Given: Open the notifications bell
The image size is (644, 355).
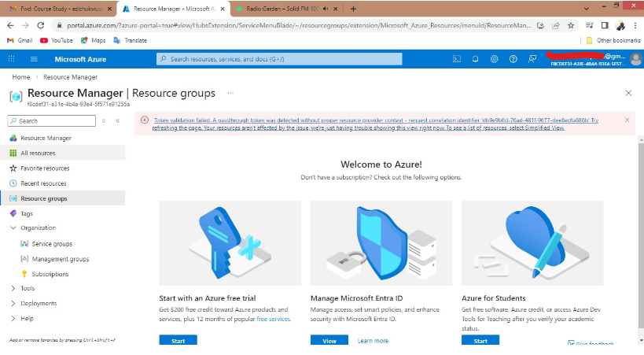Looking at the screenshot, I should pyautogui.click(x=475, y=59).
